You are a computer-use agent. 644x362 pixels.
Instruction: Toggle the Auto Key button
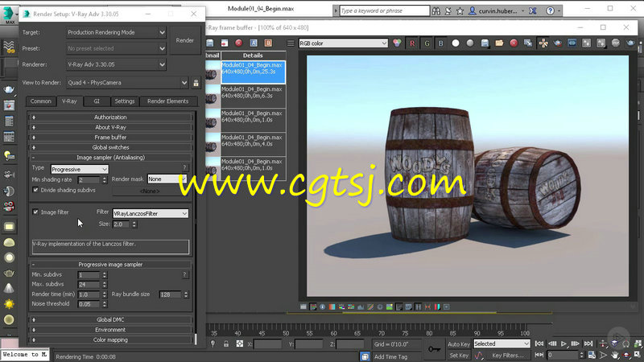tap(458, 344)
